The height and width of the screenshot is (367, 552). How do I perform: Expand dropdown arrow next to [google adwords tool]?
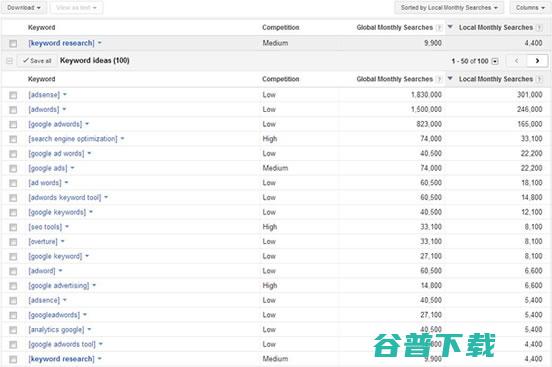click(x=100, y=344)
